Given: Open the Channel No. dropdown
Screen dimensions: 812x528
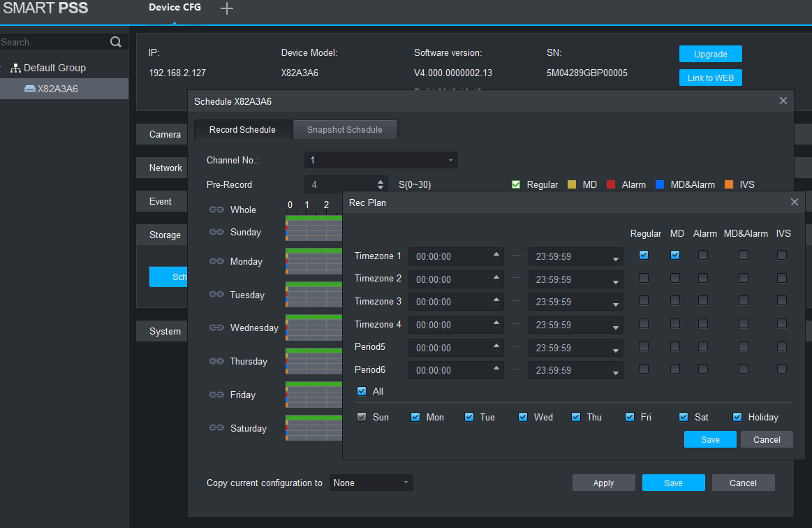Looking at the screenshot, I should 381,161.
